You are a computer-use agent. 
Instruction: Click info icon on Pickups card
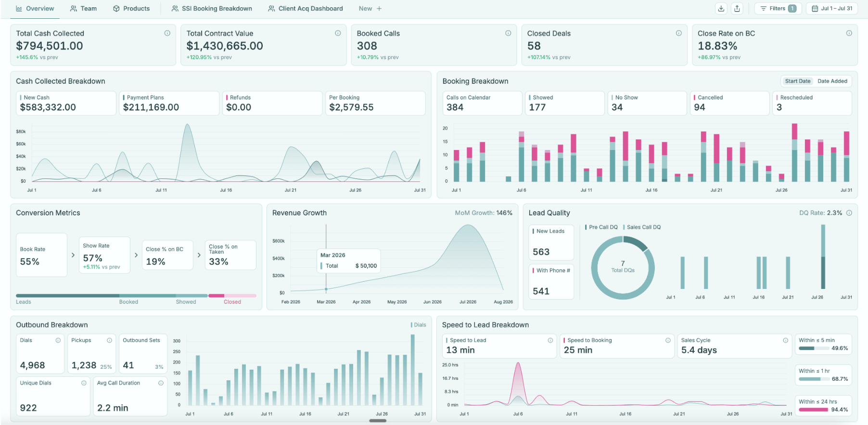110,340
